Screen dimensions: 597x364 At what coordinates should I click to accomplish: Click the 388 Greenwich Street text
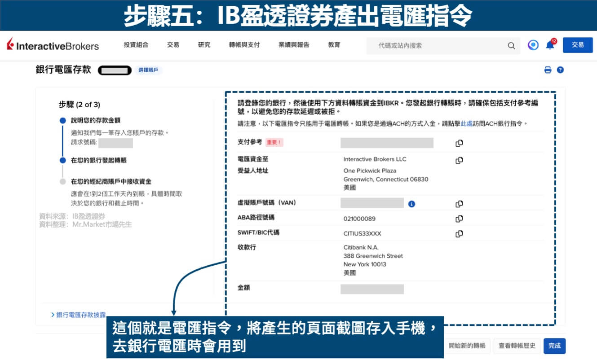[x=373, y=256]
